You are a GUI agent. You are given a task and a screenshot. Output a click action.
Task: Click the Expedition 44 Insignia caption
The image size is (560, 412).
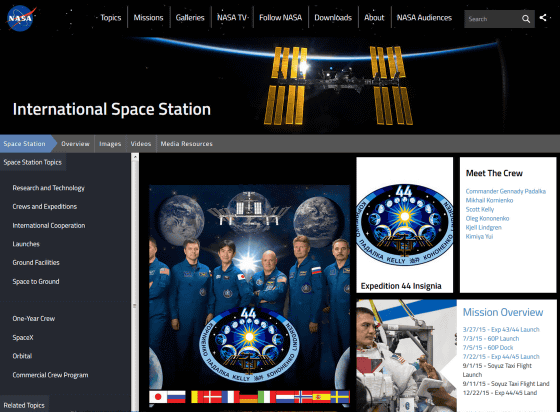[x=401, y=286]
